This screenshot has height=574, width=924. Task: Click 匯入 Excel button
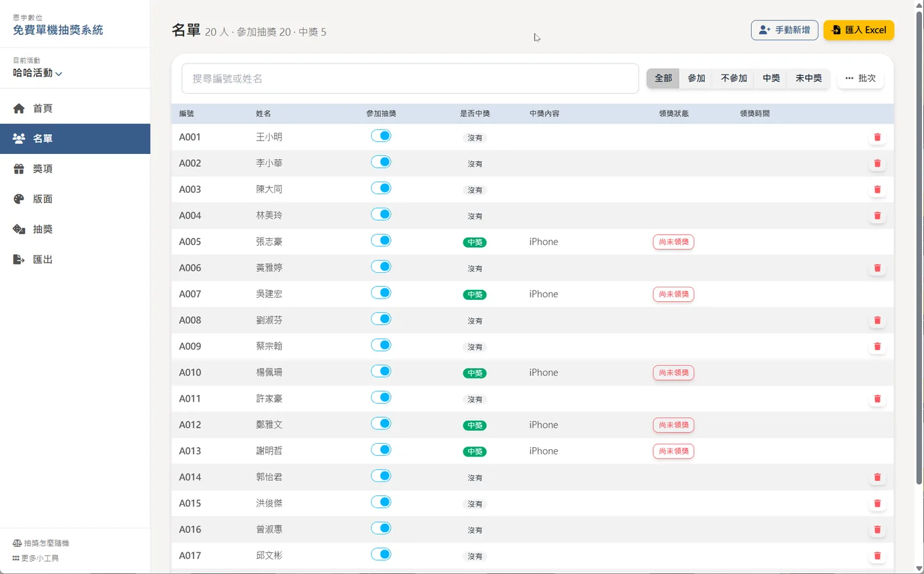click(x=859, y=30)
